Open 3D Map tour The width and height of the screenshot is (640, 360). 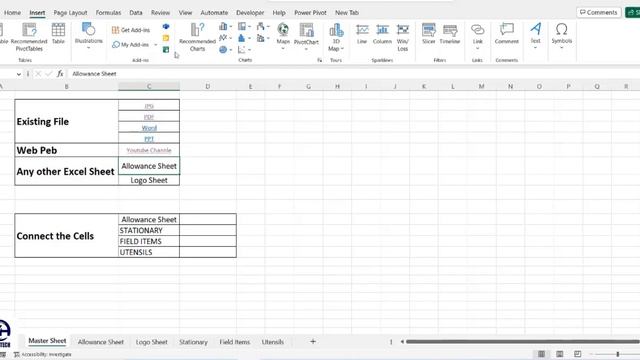point(336,37)
